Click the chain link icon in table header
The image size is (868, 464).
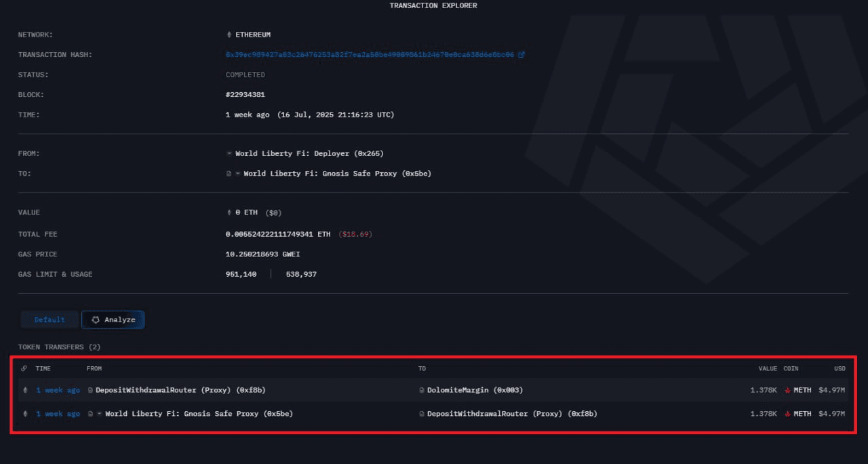point(24,369)
